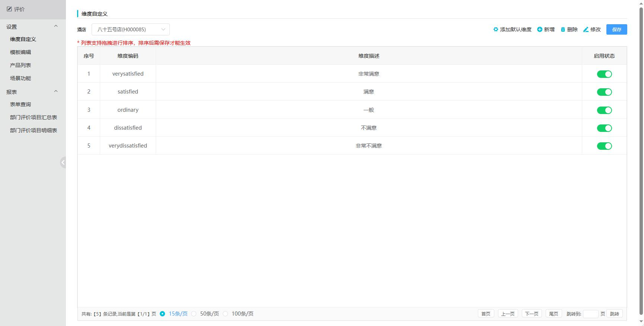Toggle the verydissatisfied enable status
This screenshot has height=326, width=644.
(x=604, y=146)
